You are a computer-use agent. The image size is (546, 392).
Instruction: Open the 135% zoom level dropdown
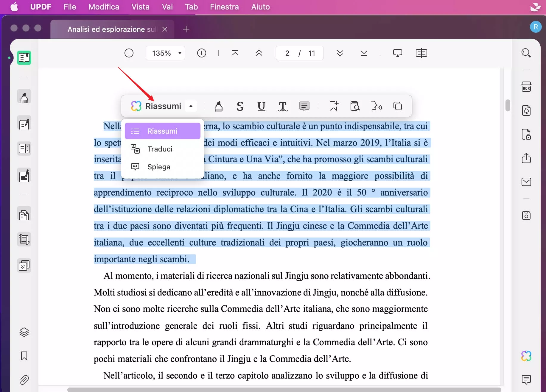click(165, 53)
